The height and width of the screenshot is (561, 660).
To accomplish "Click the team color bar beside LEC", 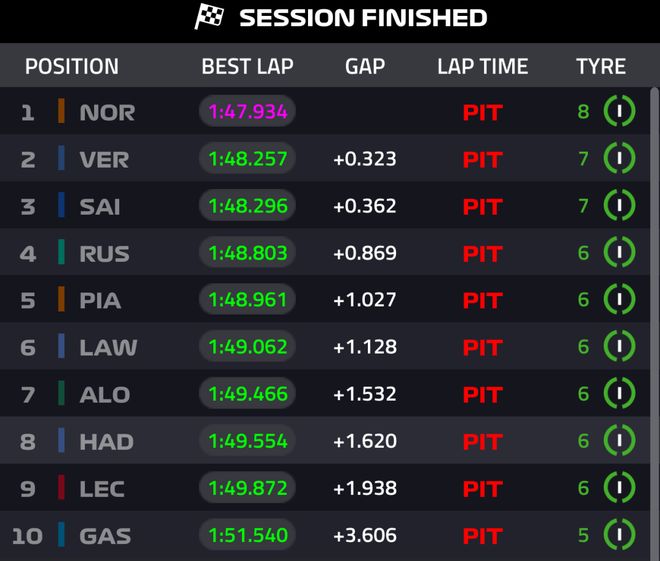I will click(62, 488).
